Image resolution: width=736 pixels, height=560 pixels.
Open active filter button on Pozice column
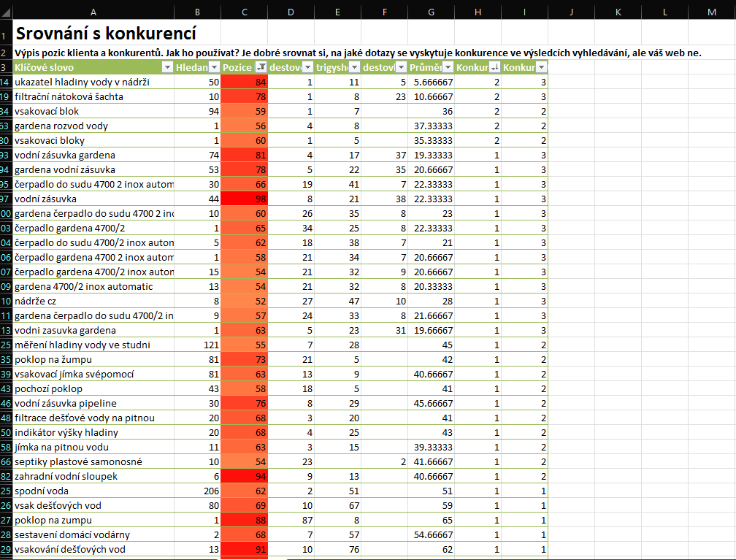(x=261, y=68)
